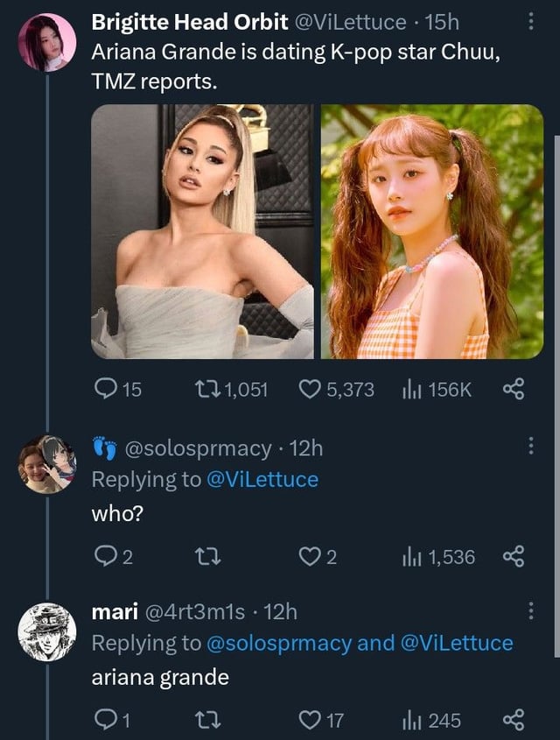Image resolution: width=560 pixels, height=740 pixels.
Task: Reply to the "who?" comment
Action: coord(104,556)
